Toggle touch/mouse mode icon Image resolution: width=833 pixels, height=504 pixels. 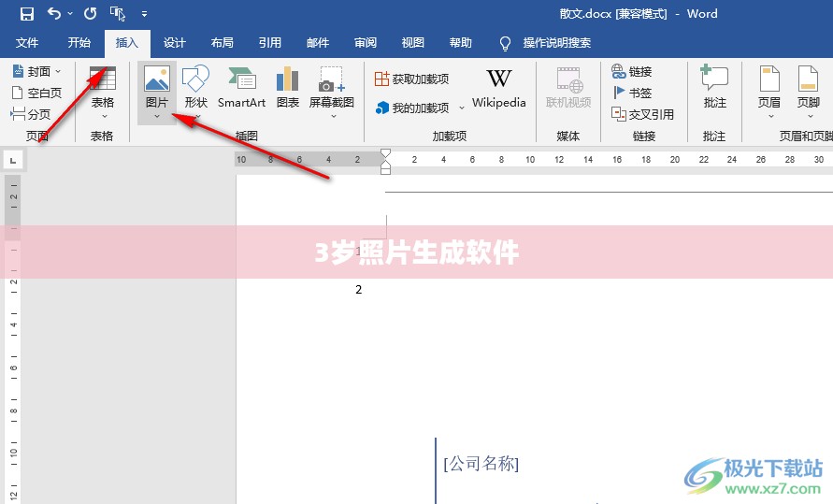(x=118, y=13)
